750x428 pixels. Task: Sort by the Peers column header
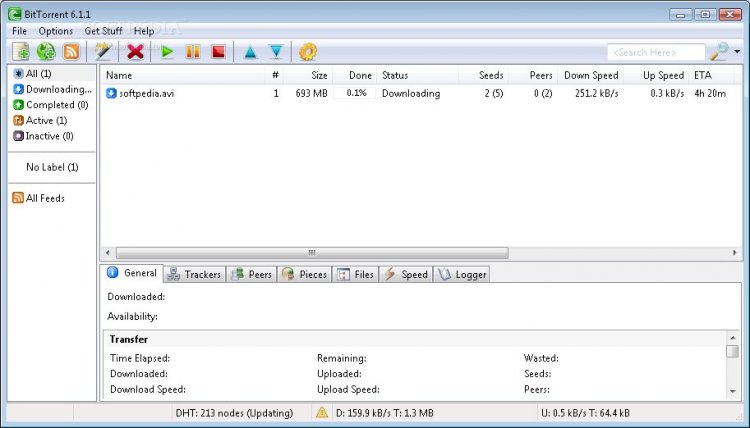click(x=533, y=76)
